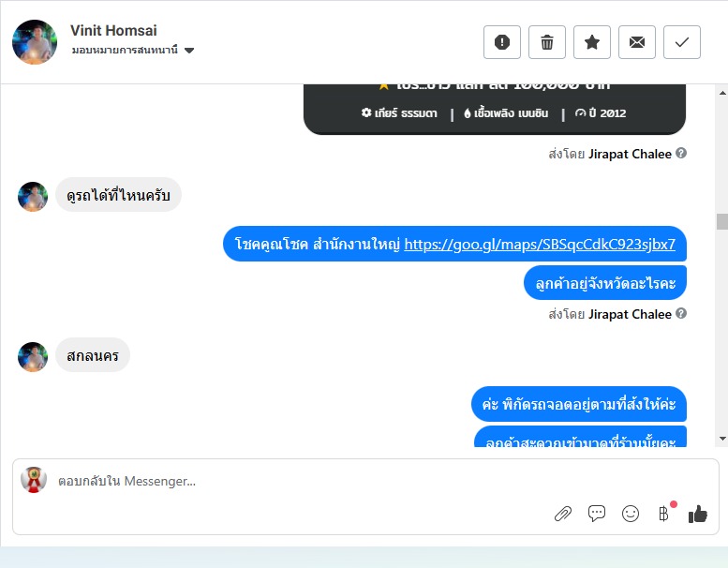
Task: Attach a file using paperclip icon
Action: pos(563,514)
